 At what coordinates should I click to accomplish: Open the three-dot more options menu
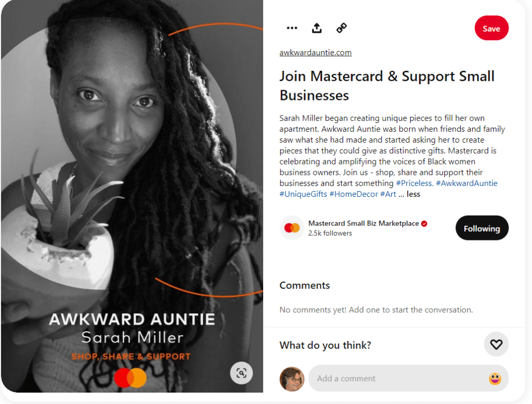[x=292, y=28]
